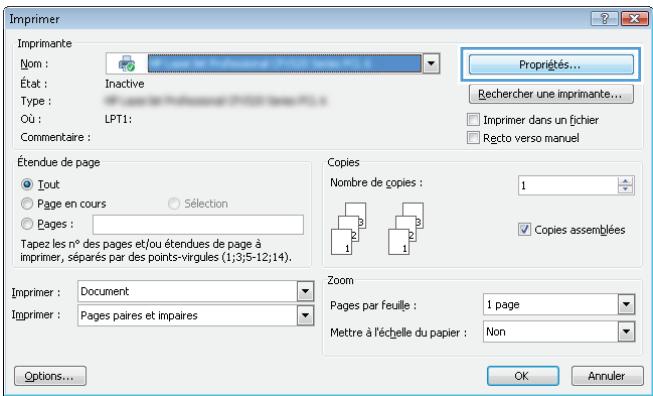Confirm printing with OK button

coord(523,376)
